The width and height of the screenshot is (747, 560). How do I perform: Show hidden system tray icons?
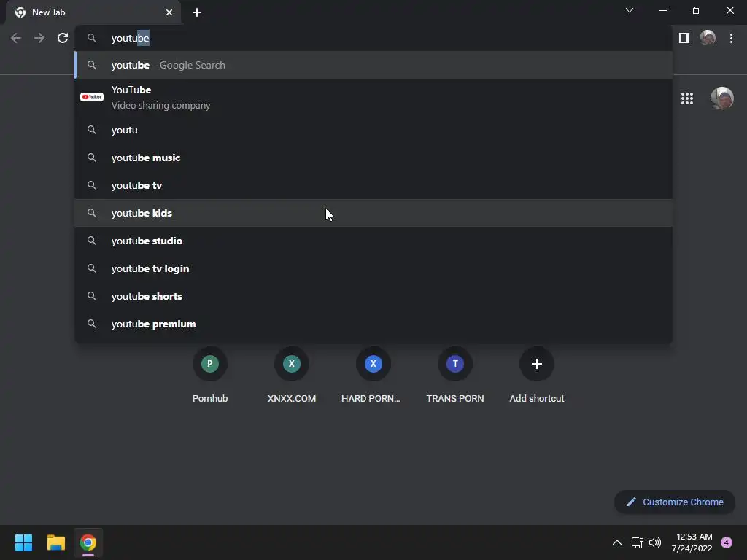pos(617,542)
